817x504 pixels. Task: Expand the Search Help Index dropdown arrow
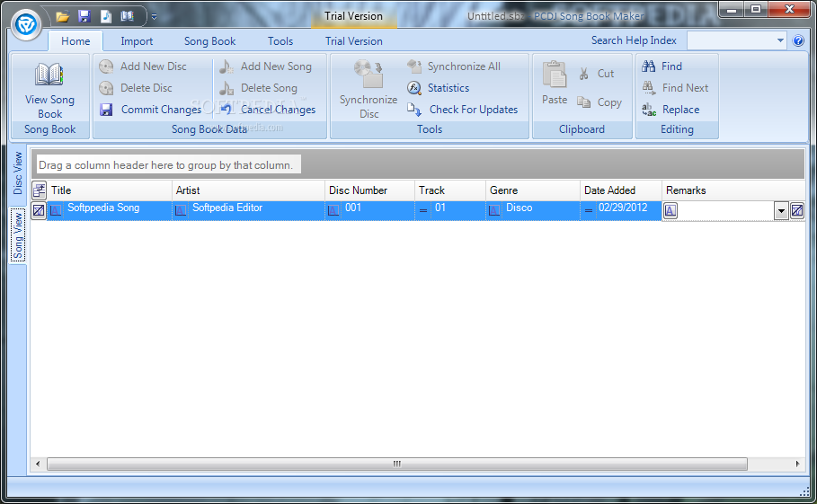tap(780, 40)
